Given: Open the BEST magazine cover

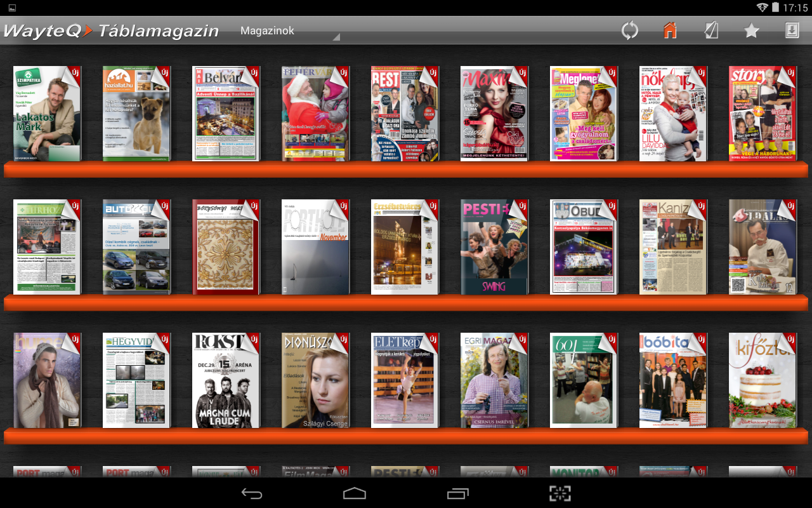Looking at the screenshot, I should coord(405,114).
